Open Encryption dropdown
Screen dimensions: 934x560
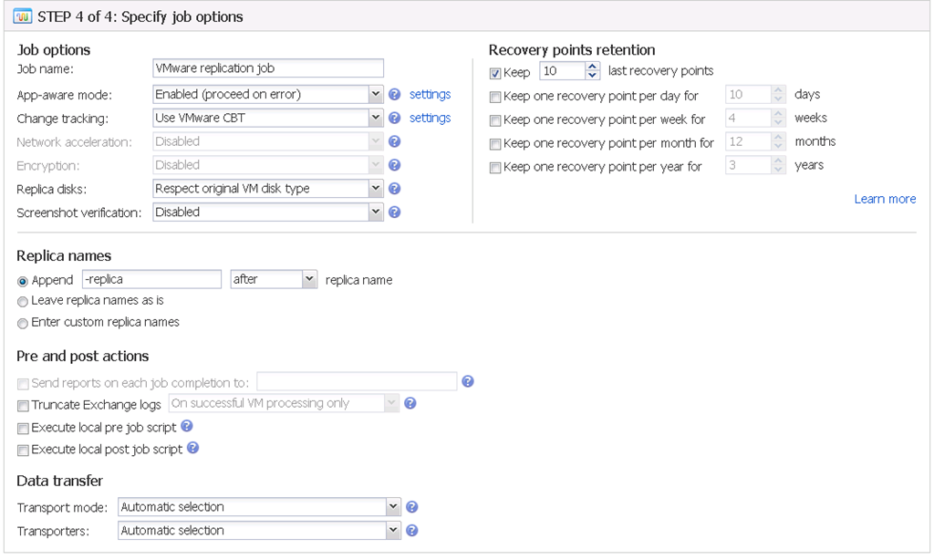point(375,165)
